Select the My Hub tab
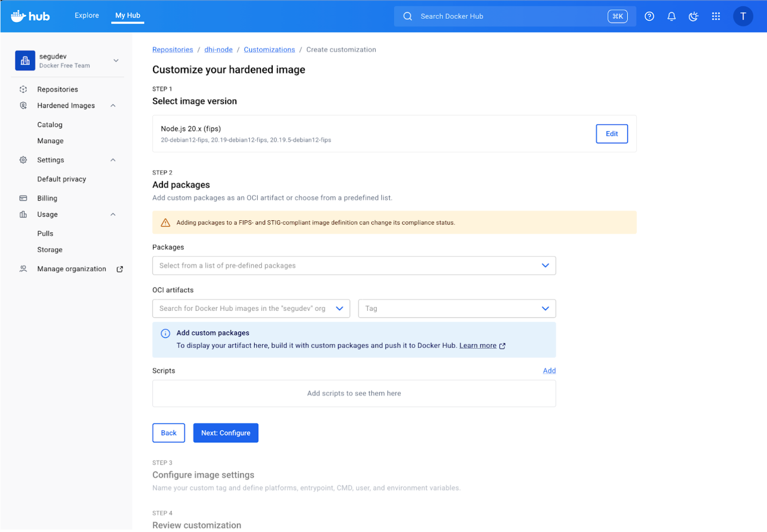 point(128,15)
